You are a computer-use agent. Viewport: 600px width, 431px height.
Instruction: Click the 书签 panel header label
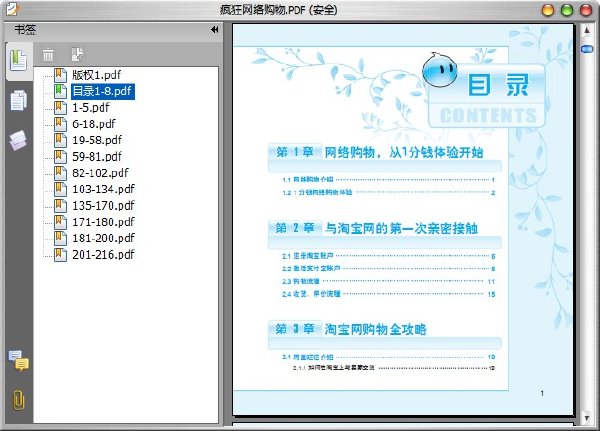pos(25,30)
